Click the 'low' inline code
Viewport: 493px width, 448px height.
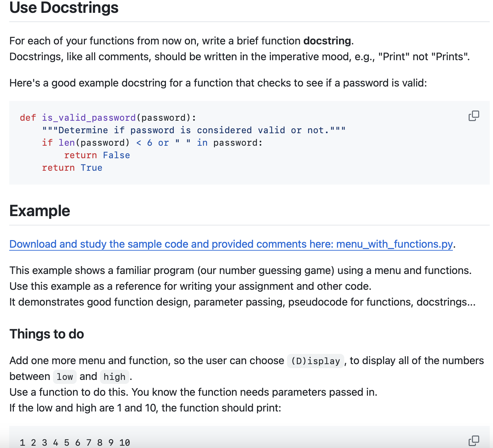65,377
